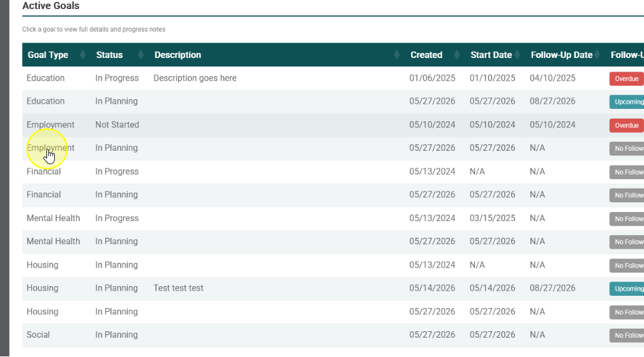Open the Social goal row
The image size is (644, 357).
coord(333,336)
